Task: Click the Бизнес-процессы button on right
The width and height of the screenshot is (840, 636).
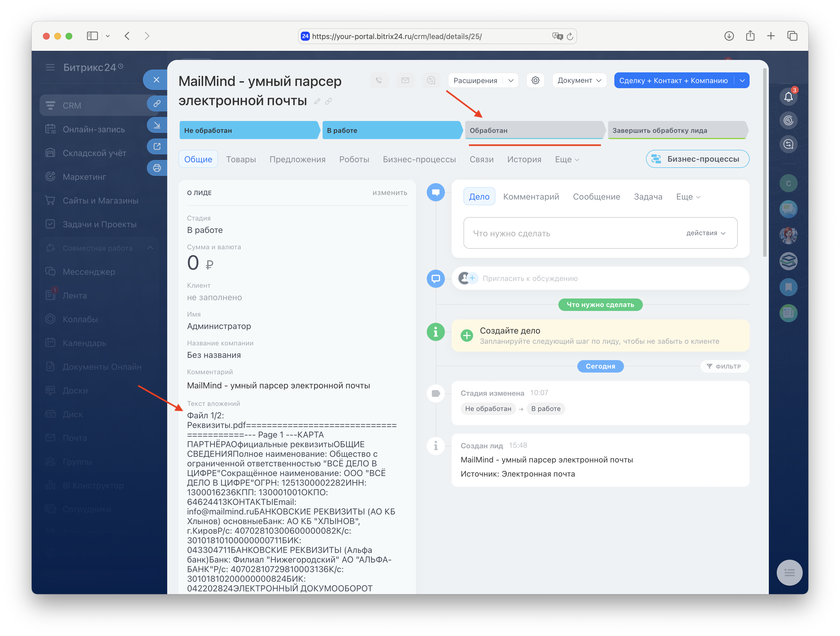Action: click(x=697, y=159)
